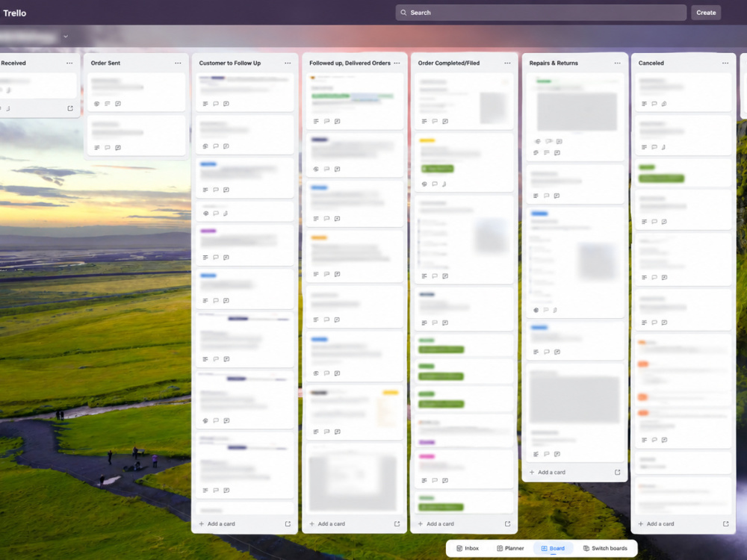Screen dimensions: 747x560
Task: Open the image cover card ending Followed up list
Action: point(353,479)
